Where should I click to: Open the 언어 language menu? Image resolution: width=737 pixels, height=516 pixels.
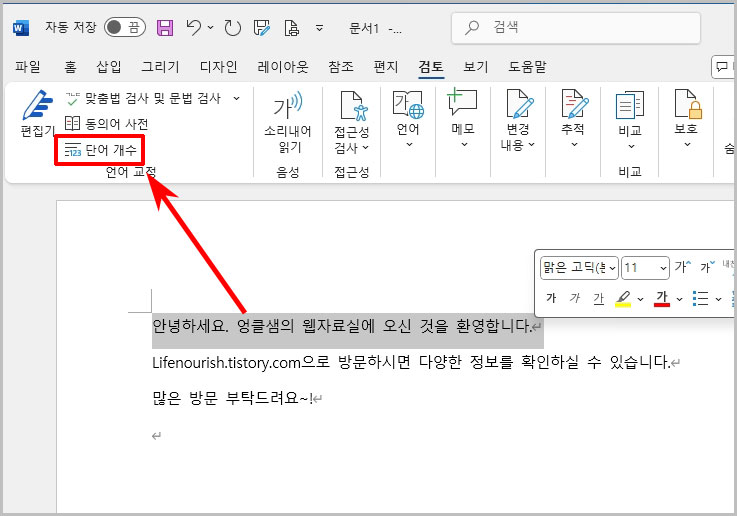pyautogui.click(x=408, y=120)
